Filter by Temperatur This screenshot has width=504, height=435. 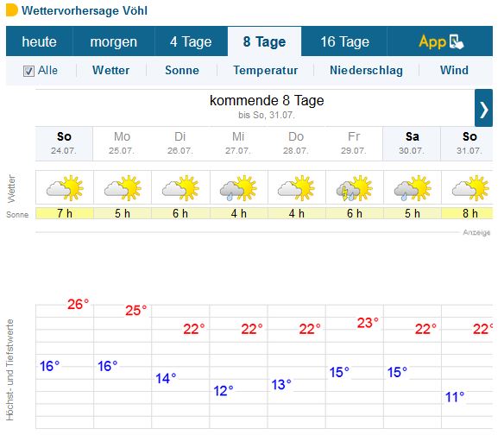tap(266, 70)
